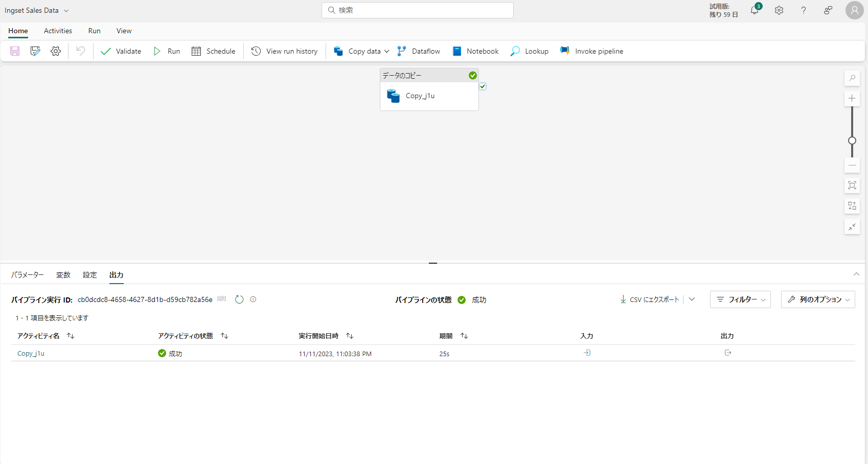Run the pipeline

click(x=167, y=51)
